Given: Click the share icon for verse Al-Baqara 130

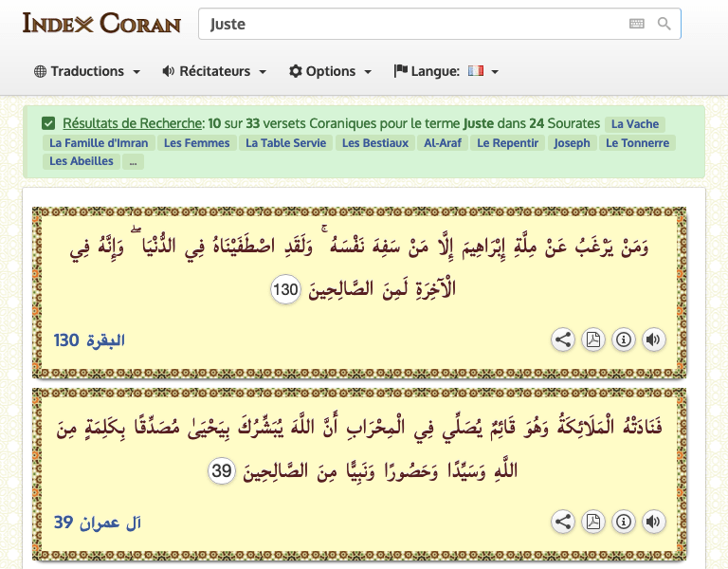Looking at the screenshot, I should point(563,340).
